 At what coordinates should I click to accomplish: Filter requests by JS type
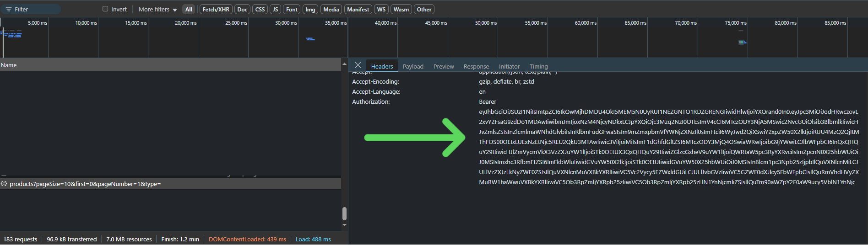tap(275, 9)
